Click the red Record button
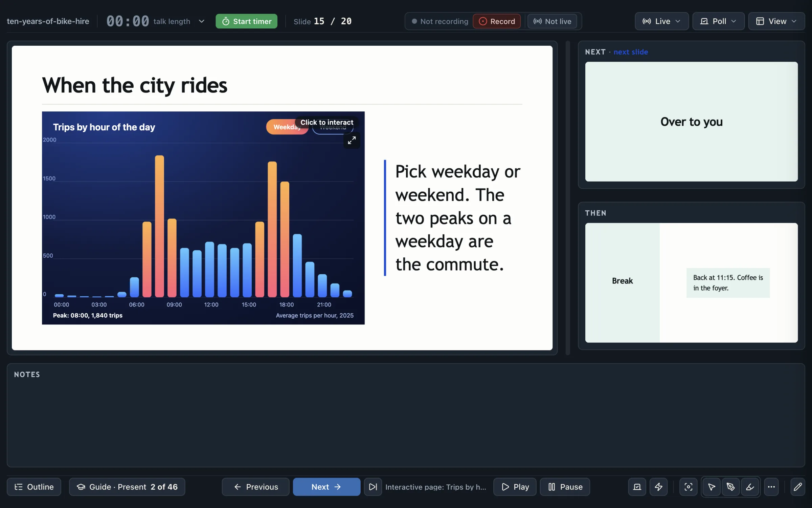Screen dimensions: 812x508 [497, 21]
